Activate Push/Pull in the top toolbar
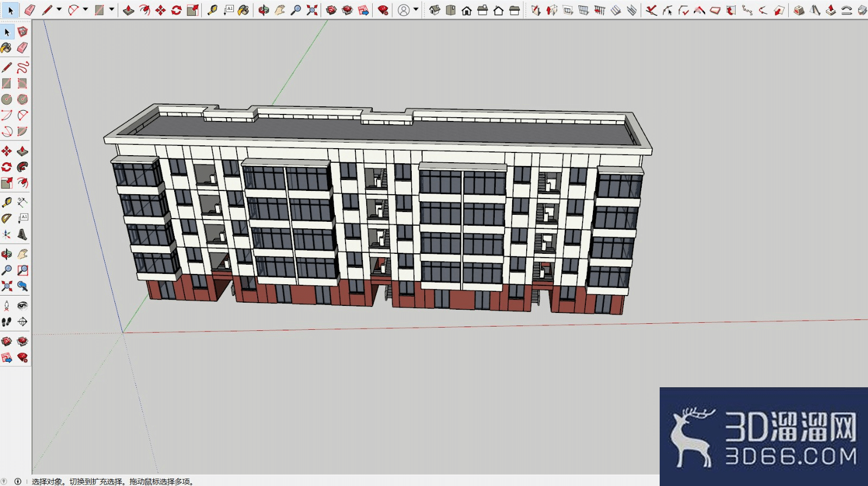Image resolution: width=868 pixels, height=486 pixels. tap(129, 10)
